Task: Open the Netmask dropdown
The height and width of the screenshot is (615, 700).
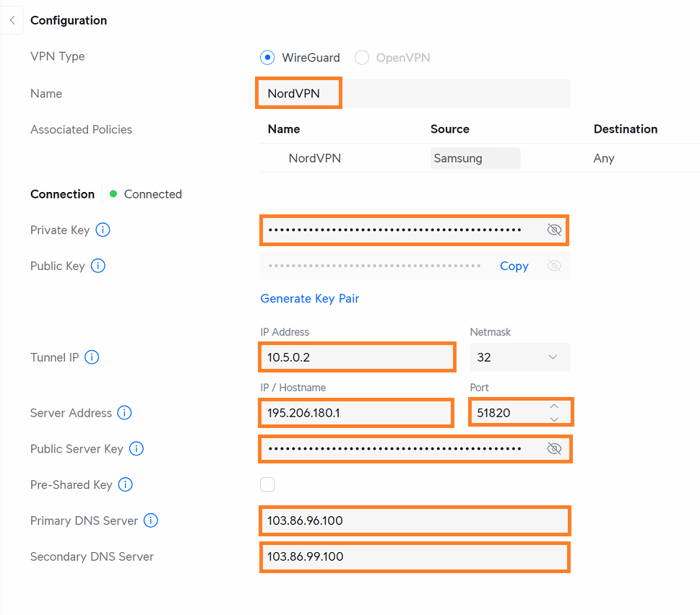Action: click(519, 357)
